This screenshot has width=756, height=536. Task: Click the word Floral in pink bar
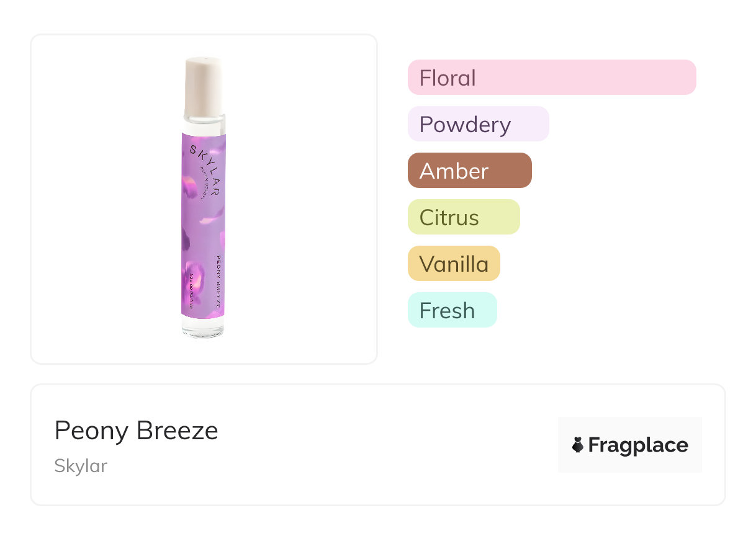[448, 78]
